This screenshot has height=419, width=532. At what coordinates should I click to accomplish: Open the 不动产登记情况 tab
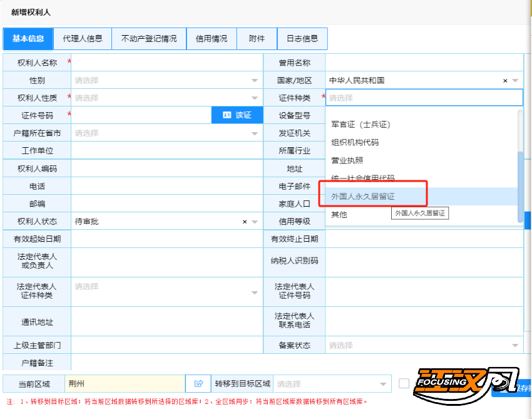click(149, 39)
